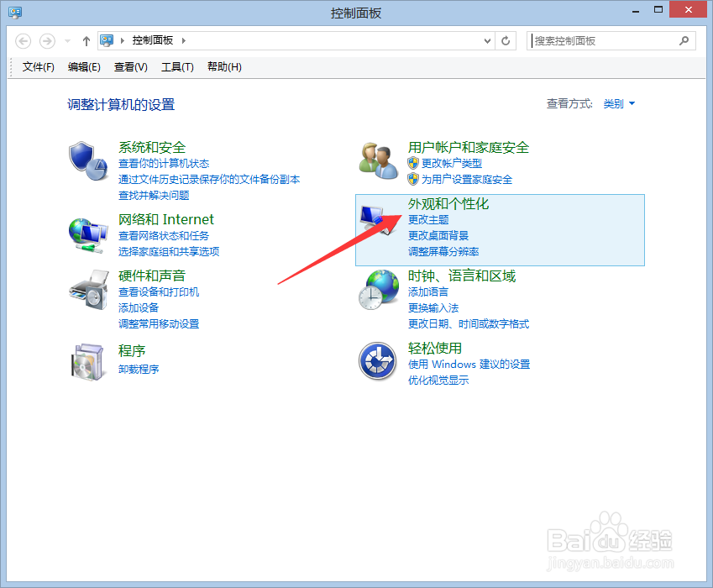Click 为用户设置家庭安全 link

point(467,179)
